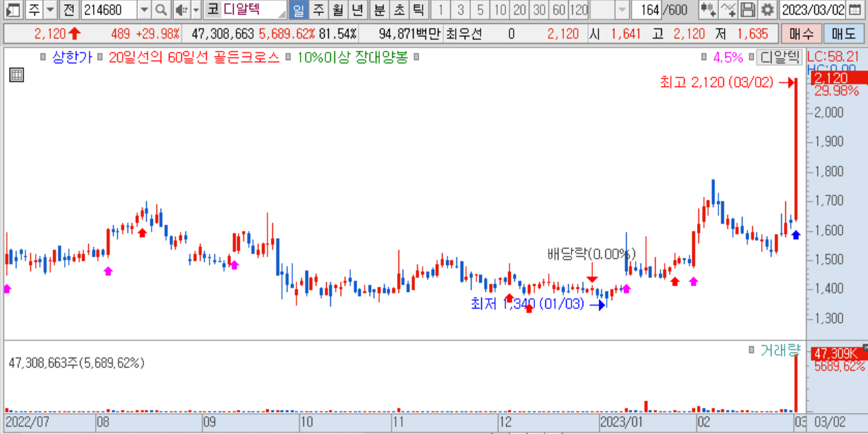Select the 일 daily chart tab
Screen dimensions: 868x434
[298, 10]
